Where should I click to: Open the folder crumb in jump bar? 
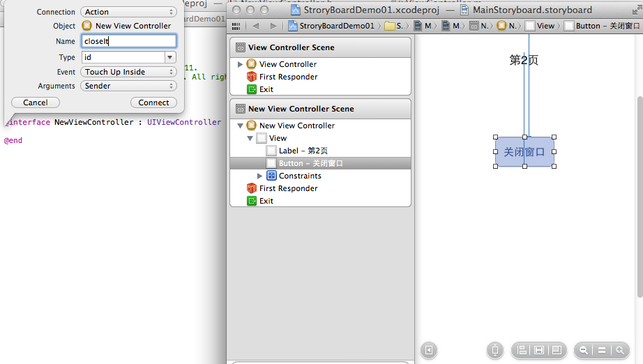point(396,26)
